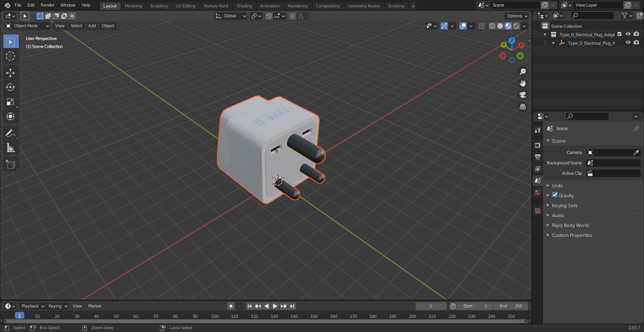This screenshot has width=644, height=332.
Task: Open the Marker menu in timeline
Action: pyautogui.click(x=95, y=306)
